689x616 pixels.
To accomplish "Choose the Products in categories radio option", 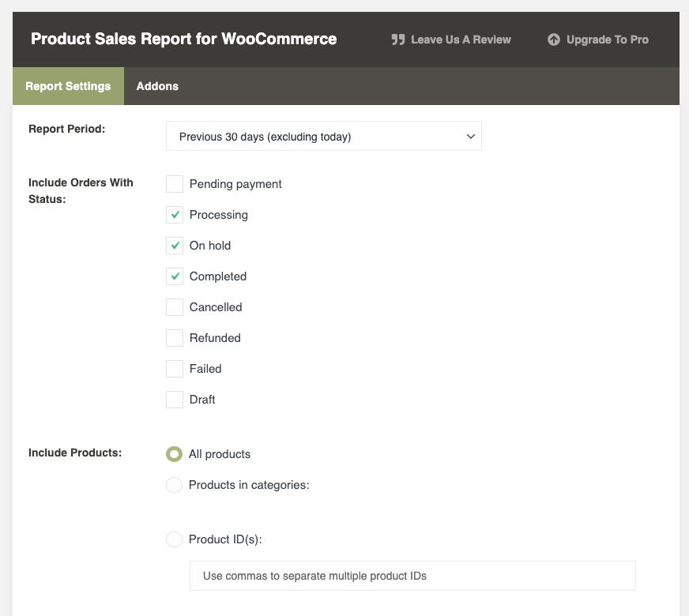I will pyautogui.click(x=174, y=485).
